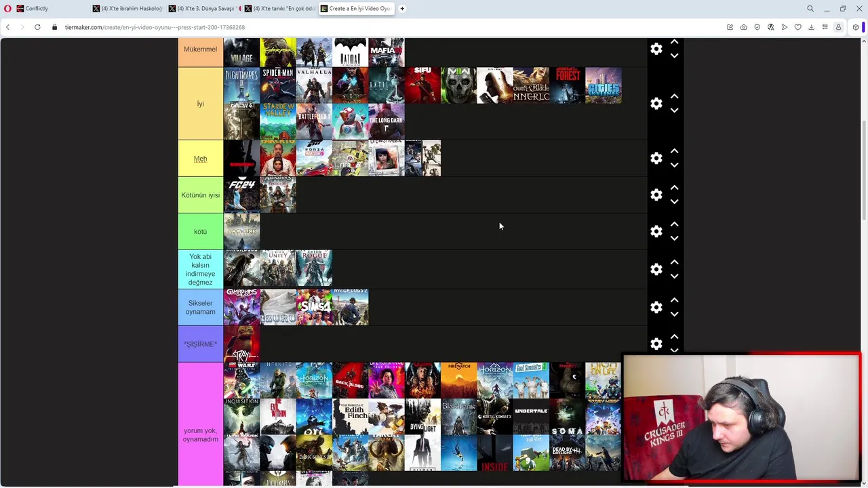Open tab search magnifier
The height and width of the screenshot is (488, 868).
[810, 9]
